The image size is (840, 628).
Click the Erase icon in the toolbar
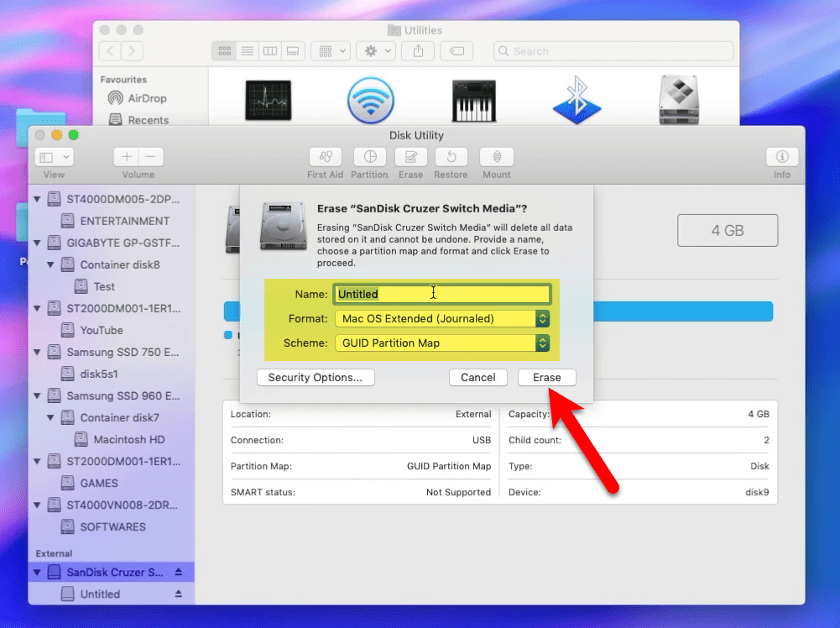click(x=411, y=157)
